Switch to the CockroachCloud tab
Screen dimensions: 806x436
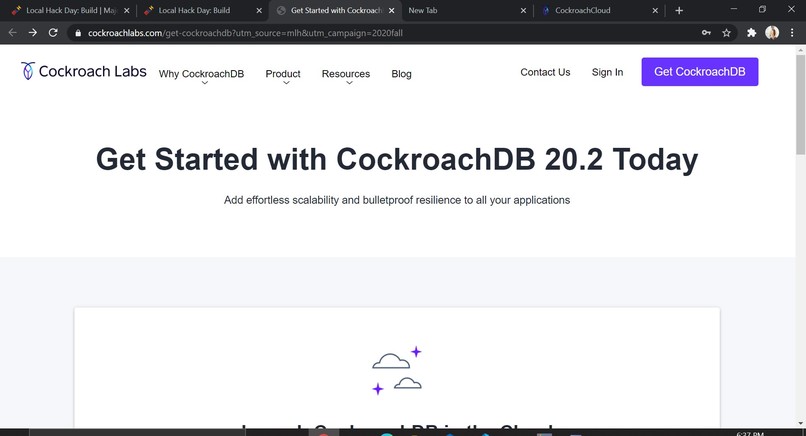[598, 10]
